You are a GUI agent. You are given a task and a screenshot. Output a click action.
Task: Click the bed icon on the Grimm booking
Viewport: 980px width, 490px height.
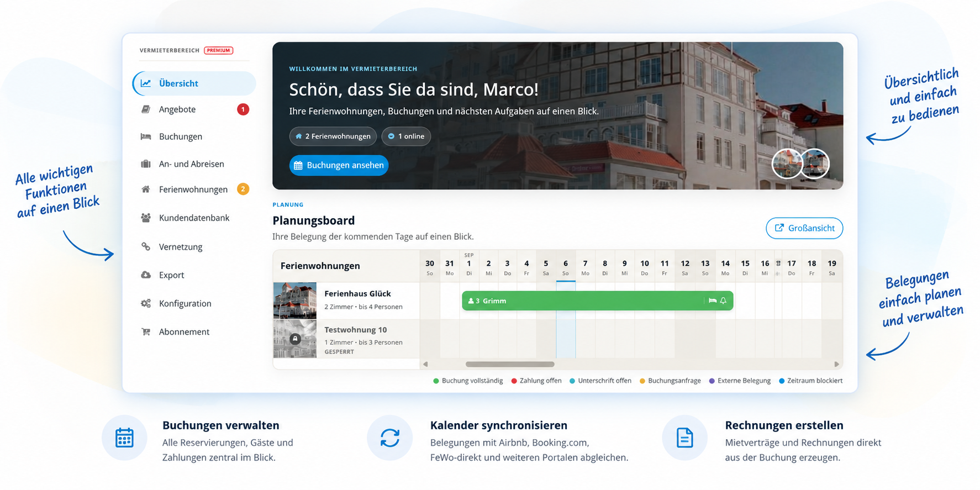(x=713, y=301)
